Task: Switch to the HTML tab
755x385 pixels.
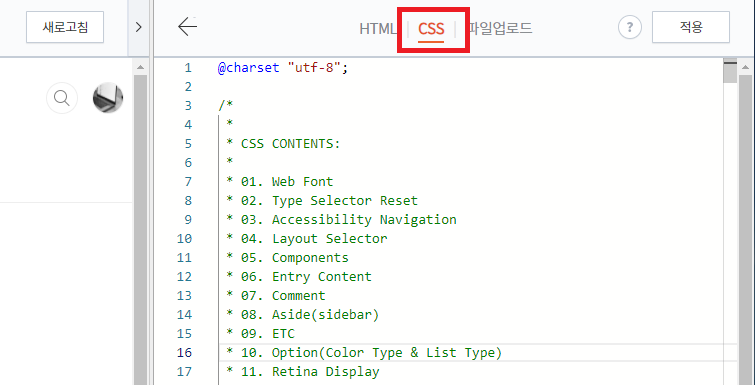Action: [x=377, y=29]
